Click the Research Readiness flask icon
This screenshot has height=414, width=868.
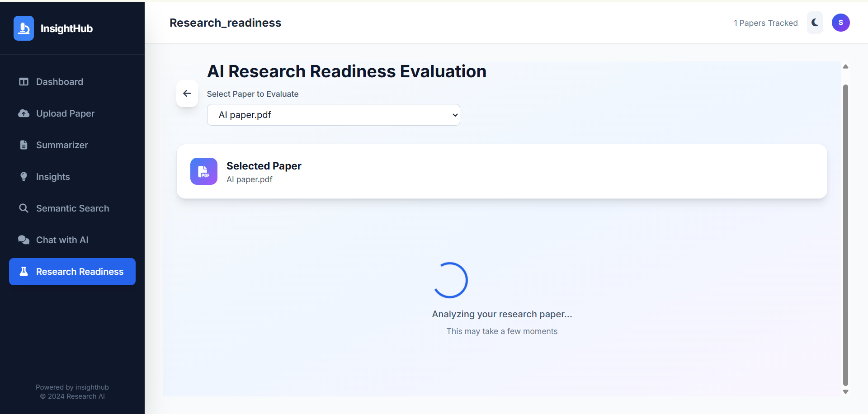point(24,272)
